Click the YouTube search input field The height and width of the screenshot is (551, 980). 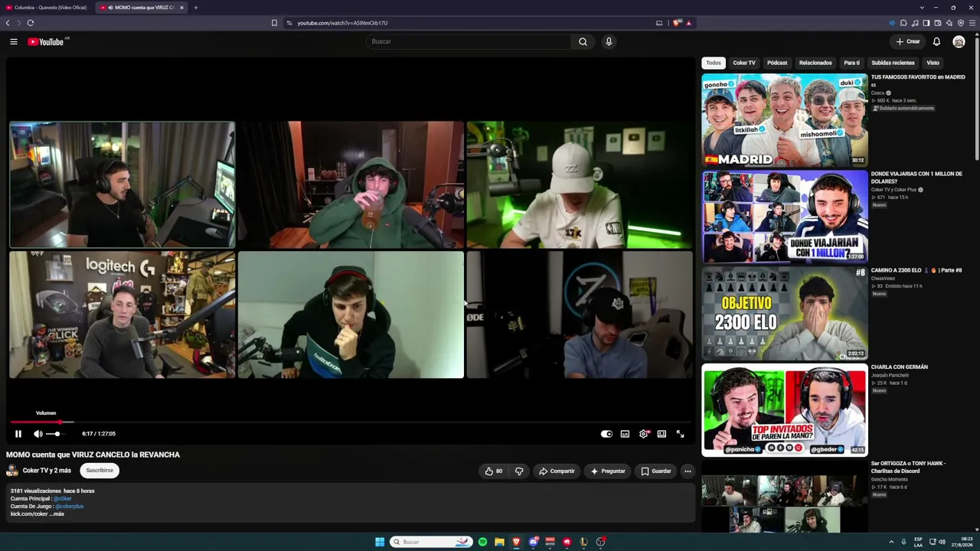tap(468, 41)
